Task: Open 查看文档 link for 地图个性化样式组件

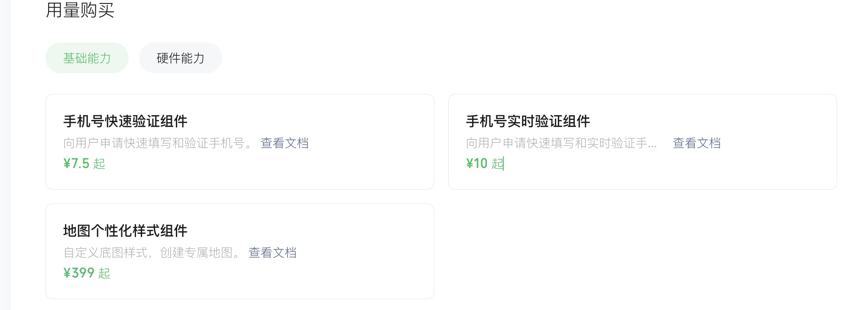Action: click(272, 252)
